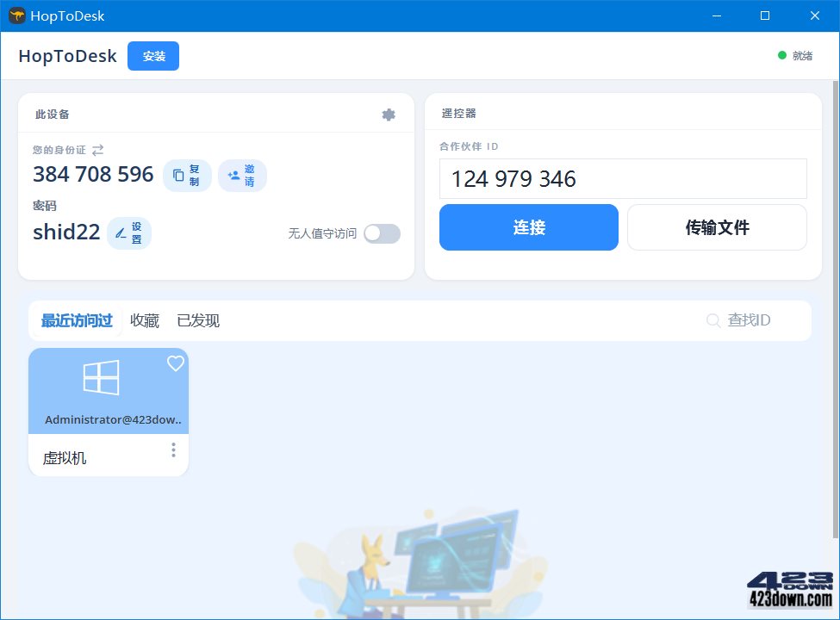
Task: Switch to the 收藏 tab
Action: [145, 320]
